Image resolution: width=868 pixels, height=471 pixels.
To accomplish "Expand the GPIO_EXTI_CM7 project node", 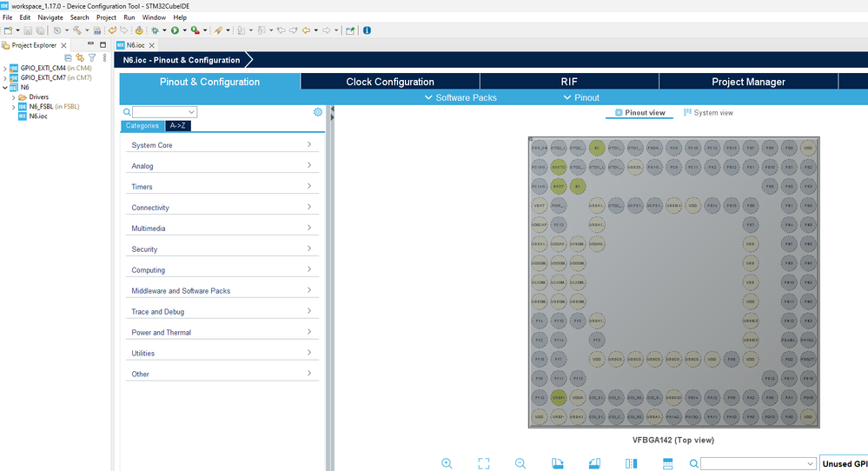I will tap(5, 78).
